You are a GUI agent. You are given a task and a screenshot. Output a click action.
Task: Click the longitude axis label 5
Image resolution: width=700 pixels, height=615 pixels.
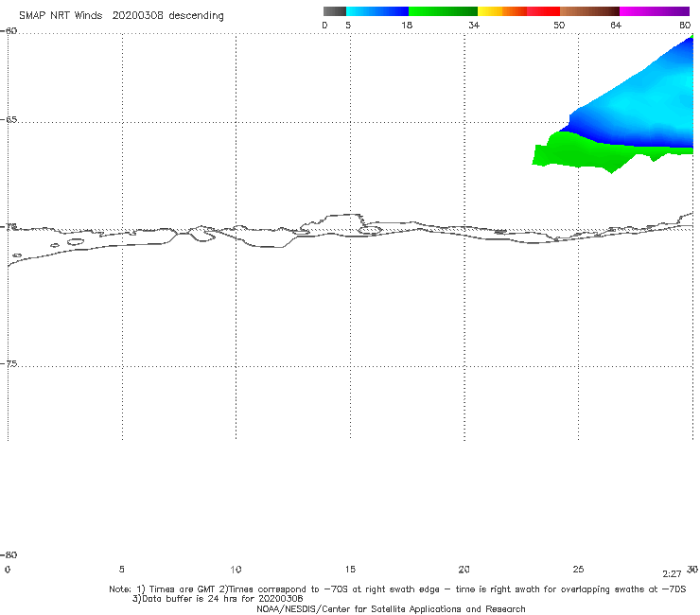point(121,570)
